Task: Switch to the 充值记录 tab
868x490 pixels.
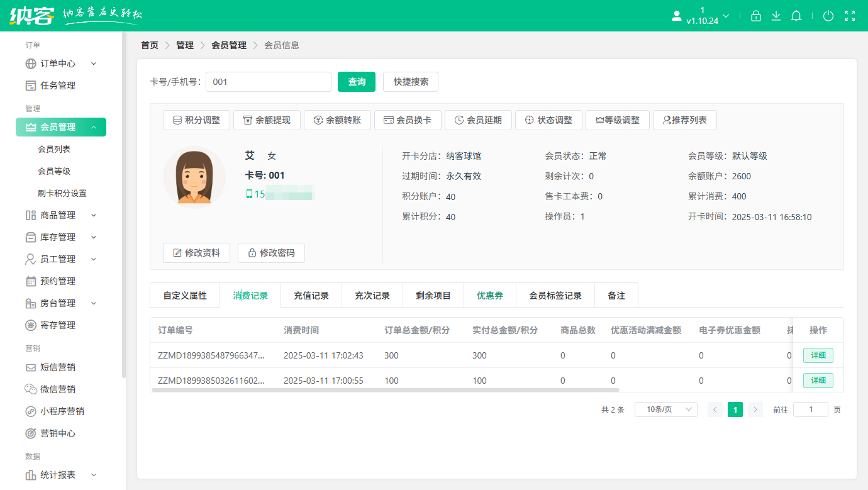Action: click(x=311, y=294)
